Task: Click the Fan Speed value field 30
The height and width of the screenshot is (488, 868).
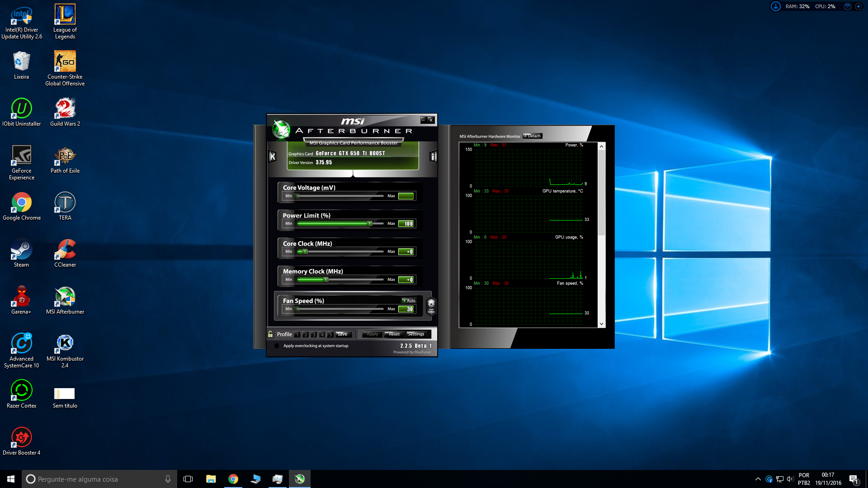Action: coord(406,309)
